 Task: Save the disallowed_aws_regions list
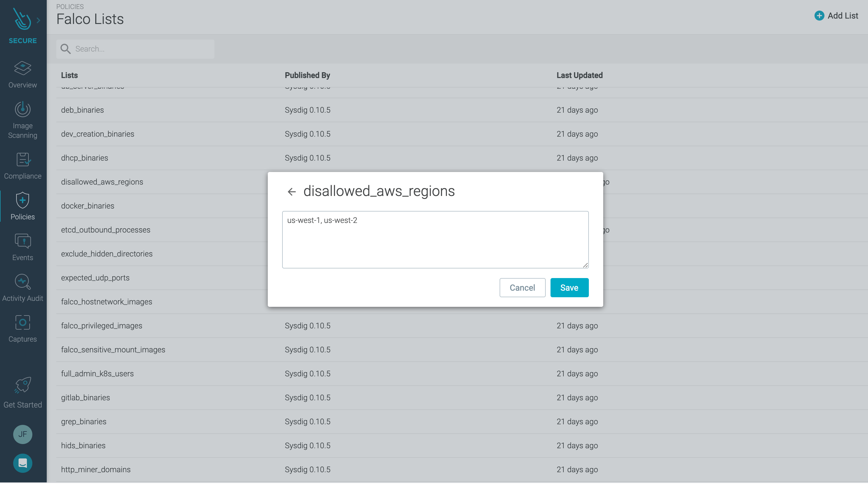click(x=569, y=287)
